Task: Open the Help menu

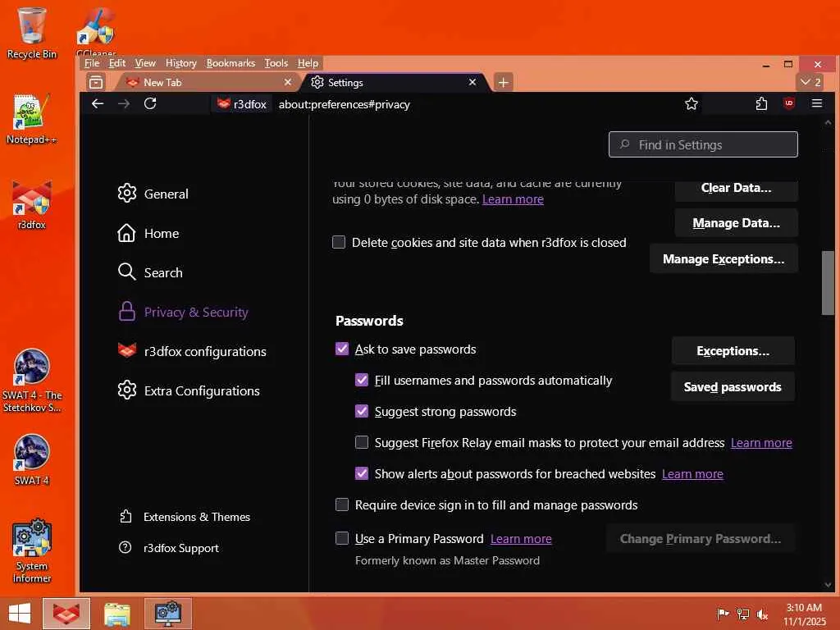Action: coord(308,63)
